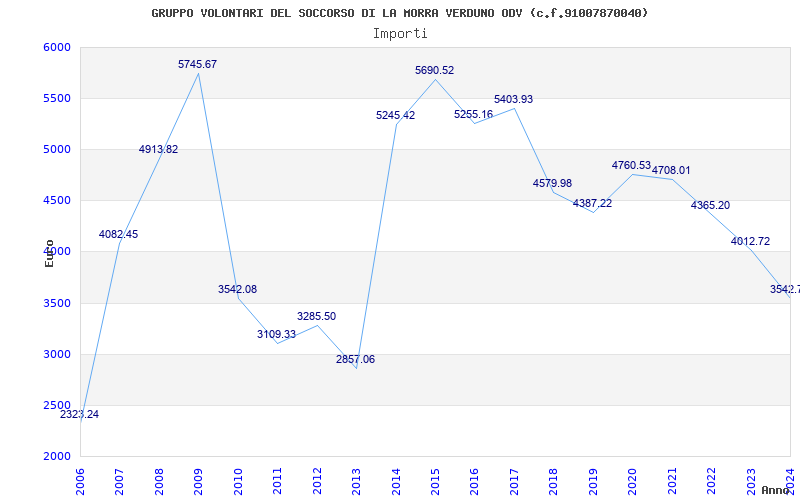Click the 2018 year label on x-axis
The image size is (800, 500).
[554, 481]
